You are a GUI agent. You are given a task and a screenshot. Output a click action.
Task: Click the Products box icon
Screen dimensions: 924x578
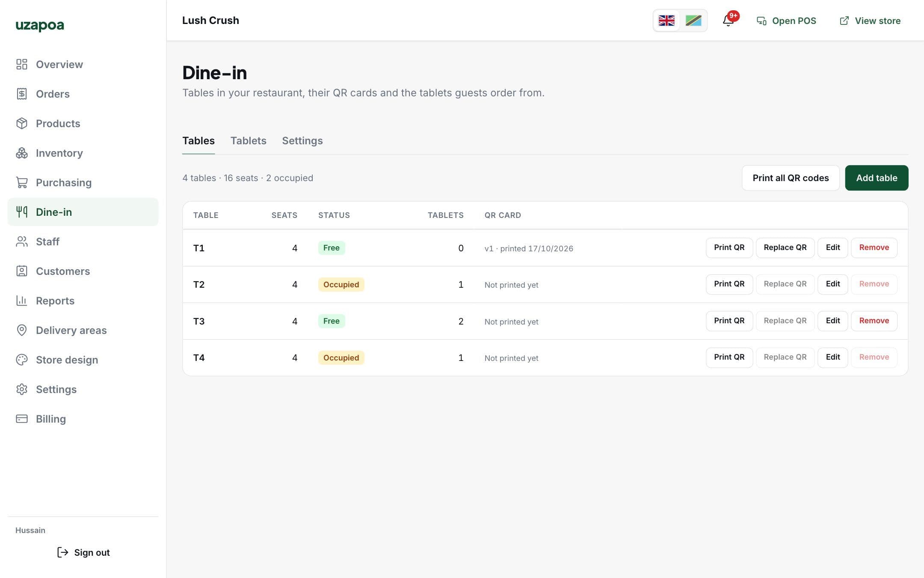click(22, 123)
